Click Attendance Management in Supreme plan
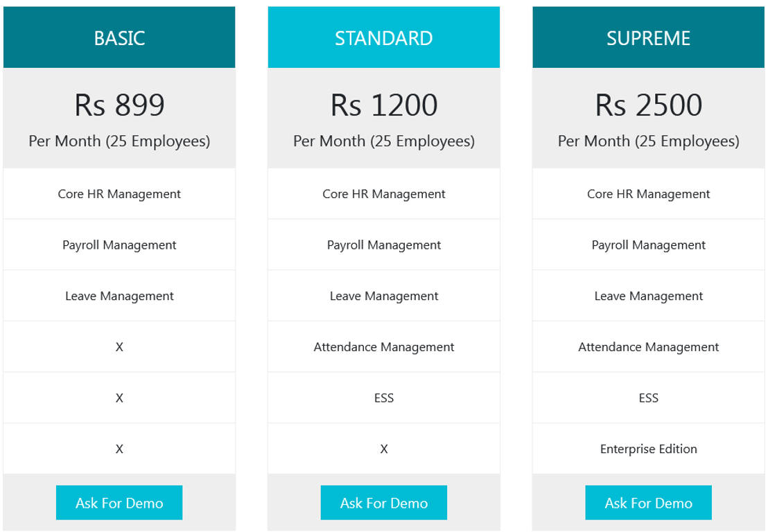 click(x=648, y=347)
